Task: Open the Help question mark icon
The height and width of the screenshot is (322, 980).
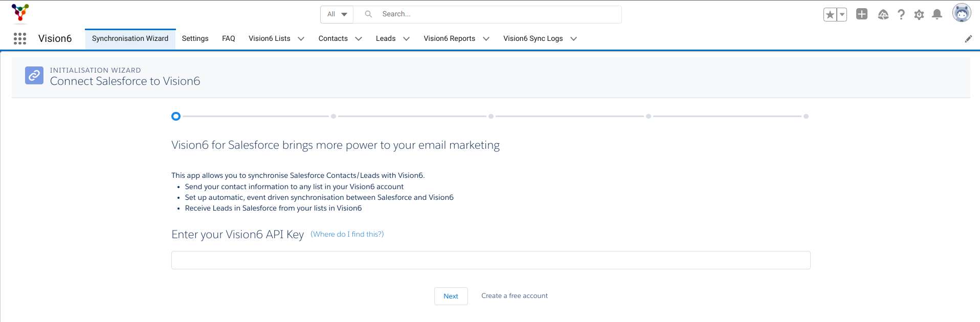Action: (901, 14)
